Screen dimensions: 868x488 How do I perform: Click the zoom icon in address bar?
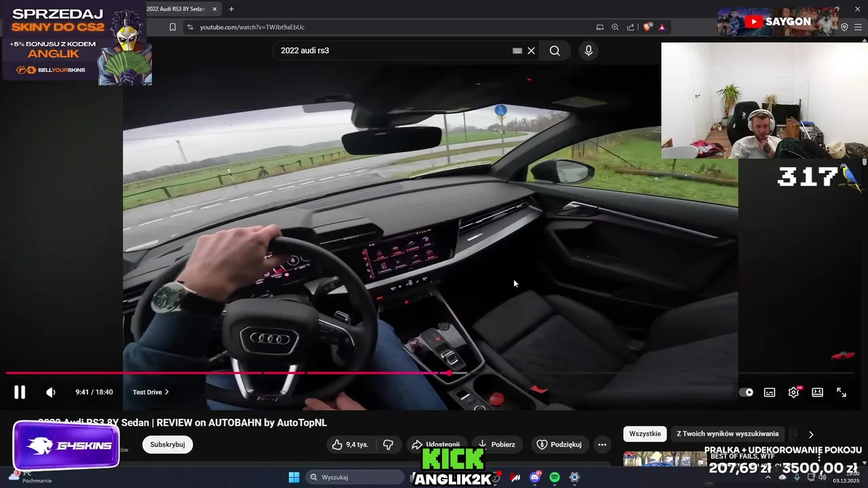coord(615,27)
